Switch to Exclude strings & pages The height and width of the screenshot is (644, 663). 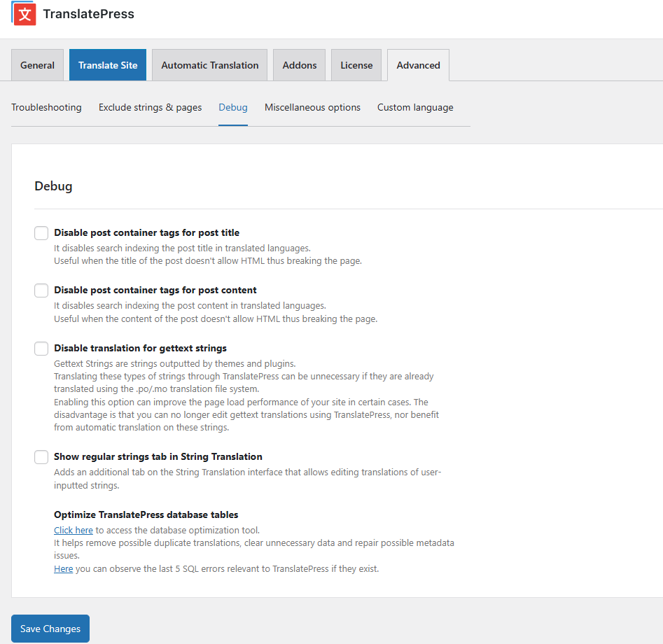click(150, 107)
